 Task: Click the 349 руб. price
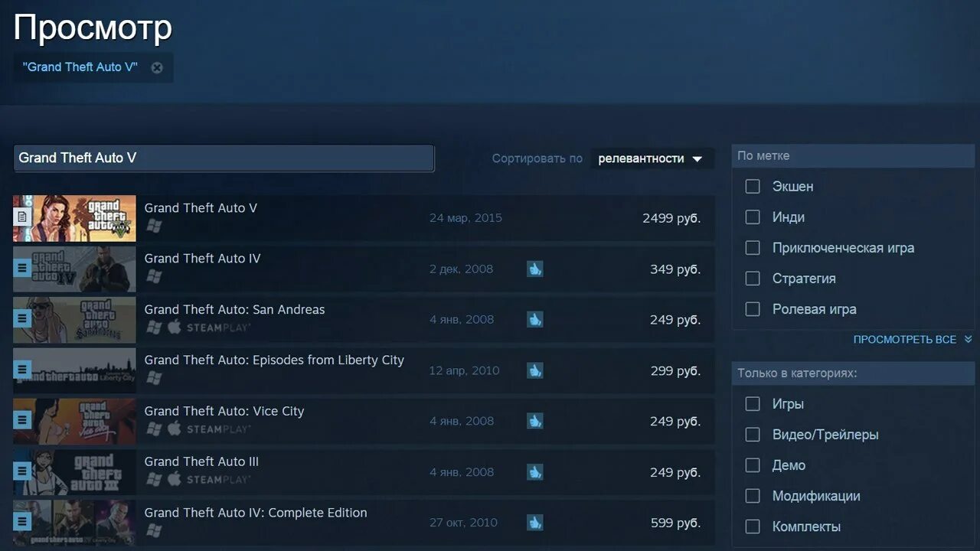675,269
